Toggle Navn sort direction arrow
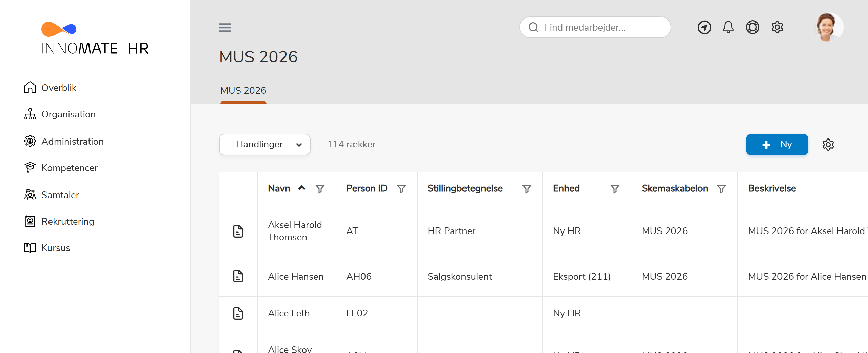The width and height of the screenshot is (868, 353). pos(302,188)
